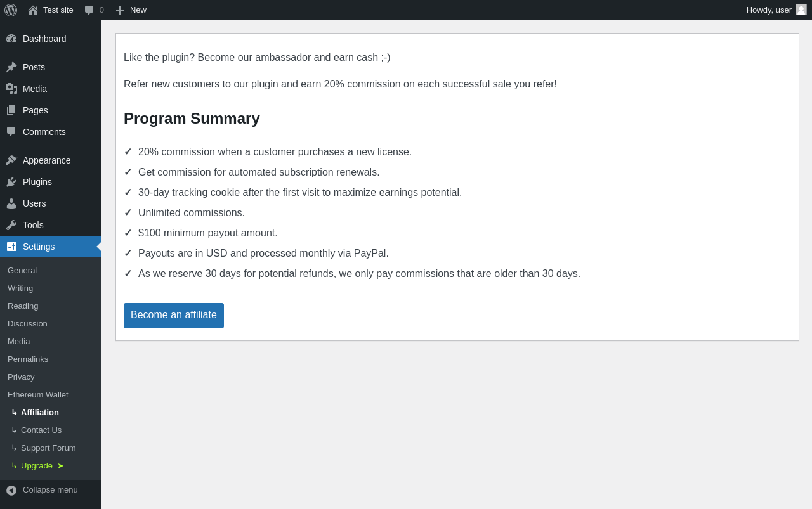The image size is (812, 509).
Task: Click the Collapse menu arrow icon
Action: [x=11, y=490]
